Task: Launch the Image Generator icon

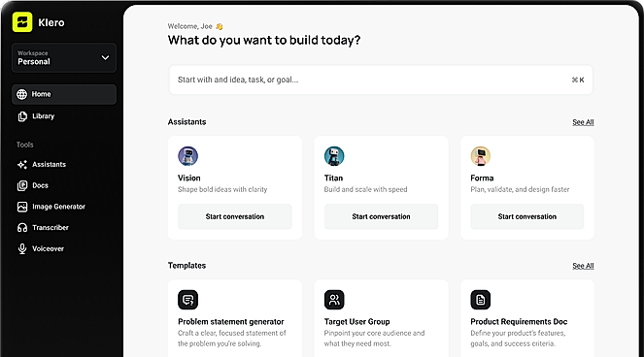Action: pos(22,207)
